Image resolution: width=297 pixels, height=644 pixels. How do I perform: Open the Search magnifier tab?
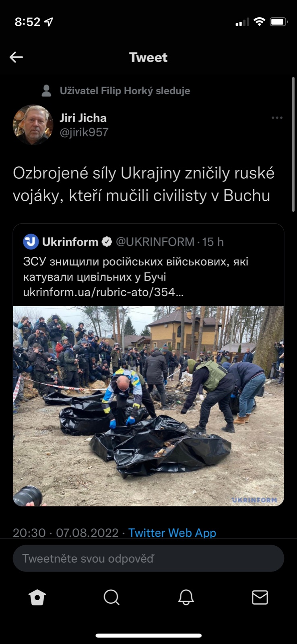pyautogui.click(x=111, y=597)
